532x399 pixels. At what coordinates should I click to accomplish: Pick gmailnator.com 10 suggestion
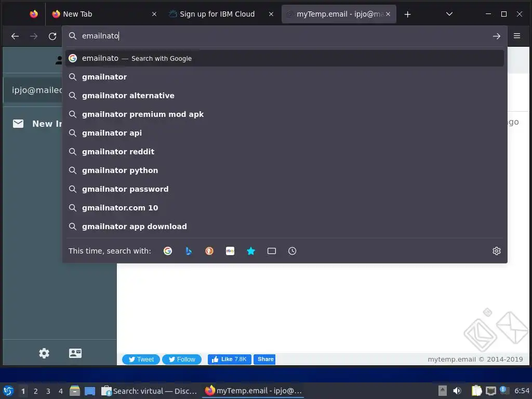tap(284, 208)
